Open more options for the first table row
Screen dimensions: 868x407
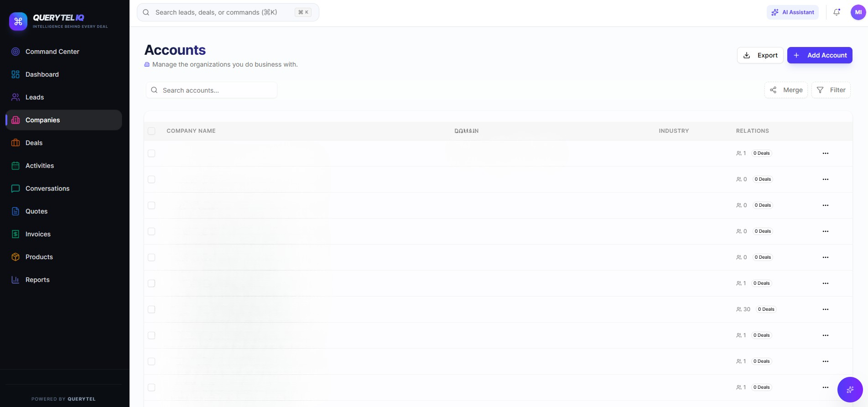point(825,153)
